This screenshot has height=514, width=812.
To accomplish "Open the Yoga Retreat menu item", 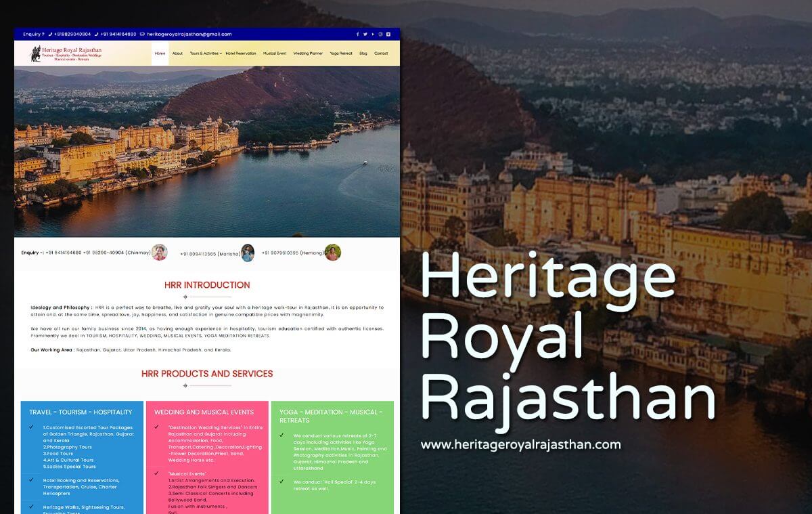I will coord(341,53).
